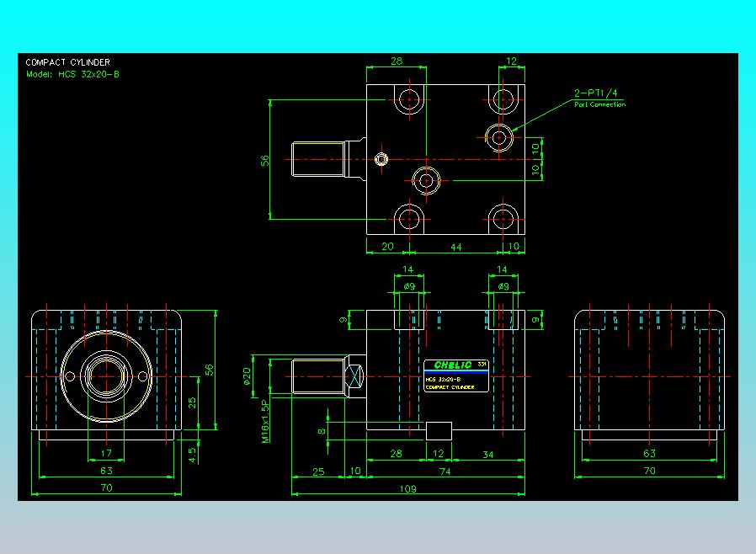Select the "20" dimension under the top view

point(387,247)
